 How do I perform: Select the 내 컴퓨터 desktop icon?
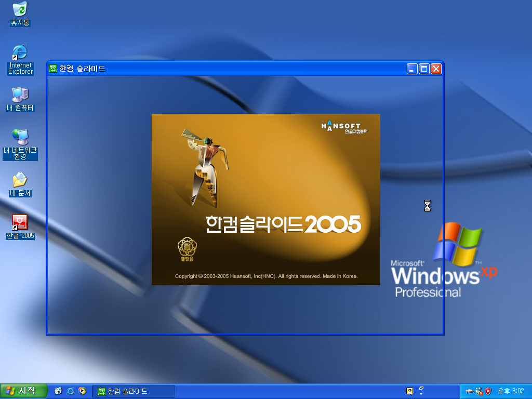pyautogui.click(x=20, y=99)
